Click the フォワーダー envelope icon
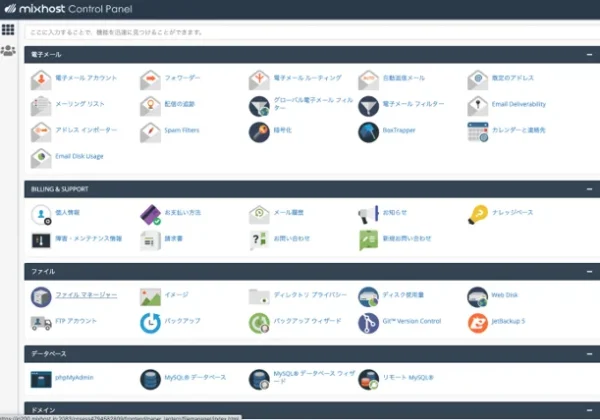The image size is (600, 420). click(150, 80)
